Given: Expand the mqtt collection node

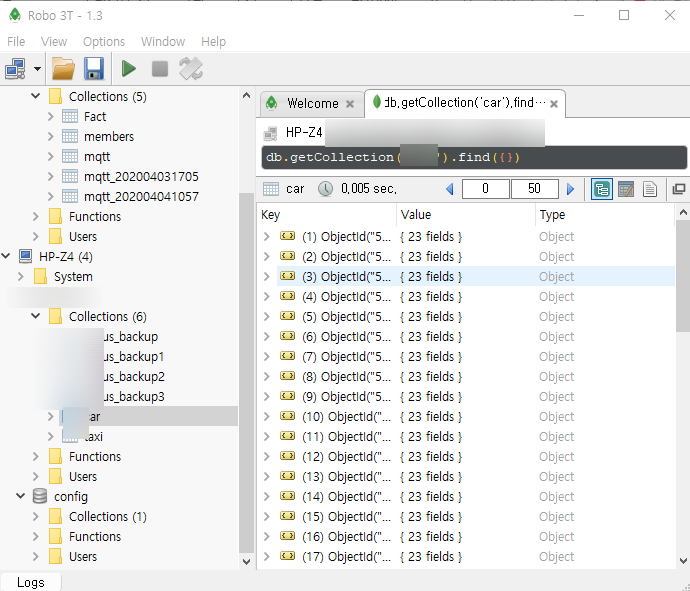Looking at the screenshot, I should pyautogui.click(x=50, y=156).
